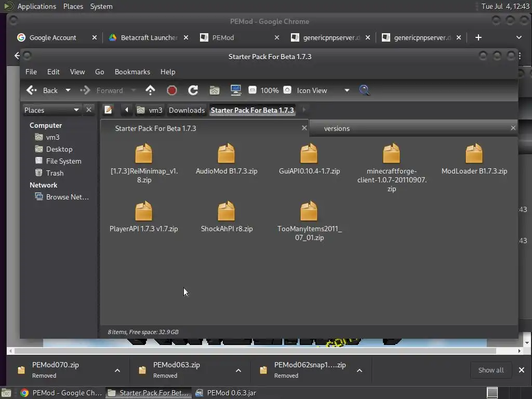Click Trash icon in Places sidebar
This screenshot has height=399, width=532.
point(38,172)
